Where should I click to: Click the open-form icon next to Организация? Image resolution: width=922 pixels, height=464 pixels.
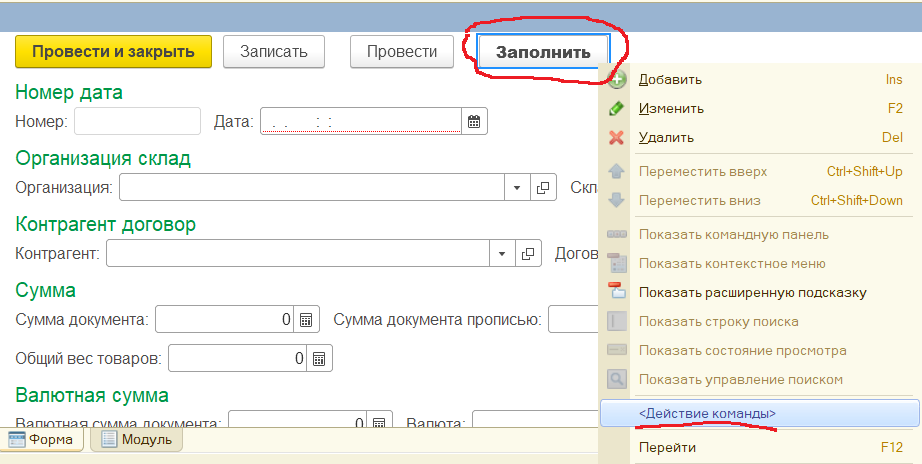click(x=543, y=187)
